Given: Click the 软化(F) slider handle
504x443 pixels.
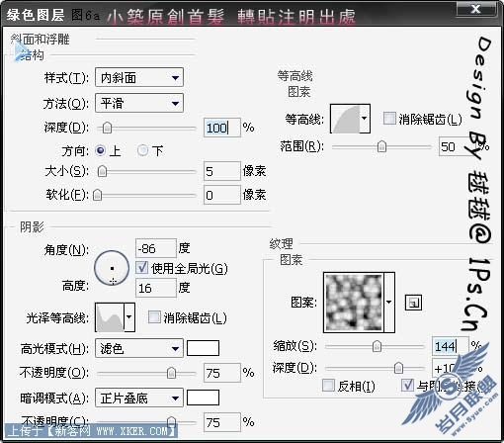Looking at the screenshot, I should 97,195.
